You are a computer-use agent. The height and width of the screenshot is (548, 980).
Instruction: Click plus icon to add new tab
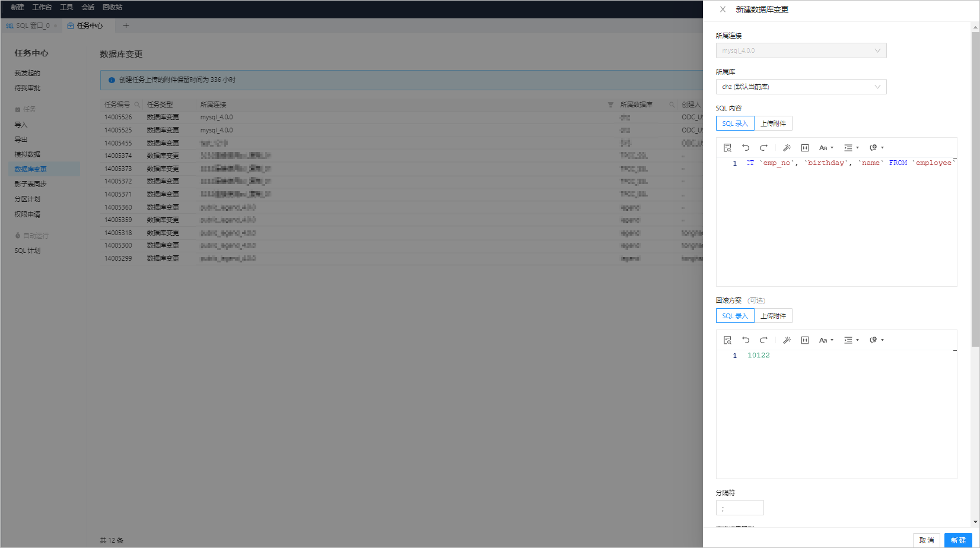pos(126,26)
